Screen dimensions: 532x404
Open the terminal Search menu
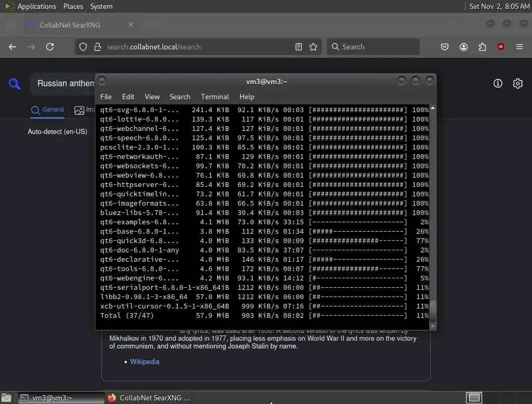click(180, 97)
